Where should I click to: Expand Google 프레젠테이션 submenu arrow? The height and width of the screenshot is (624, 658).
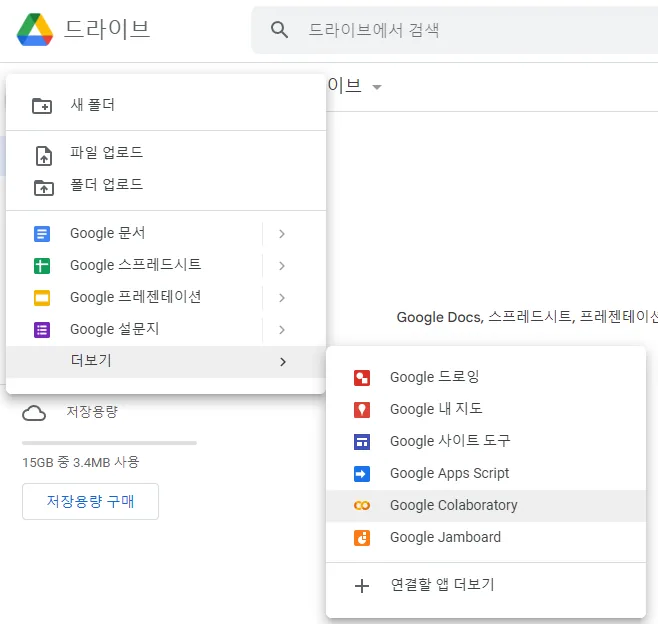point(282,298)
